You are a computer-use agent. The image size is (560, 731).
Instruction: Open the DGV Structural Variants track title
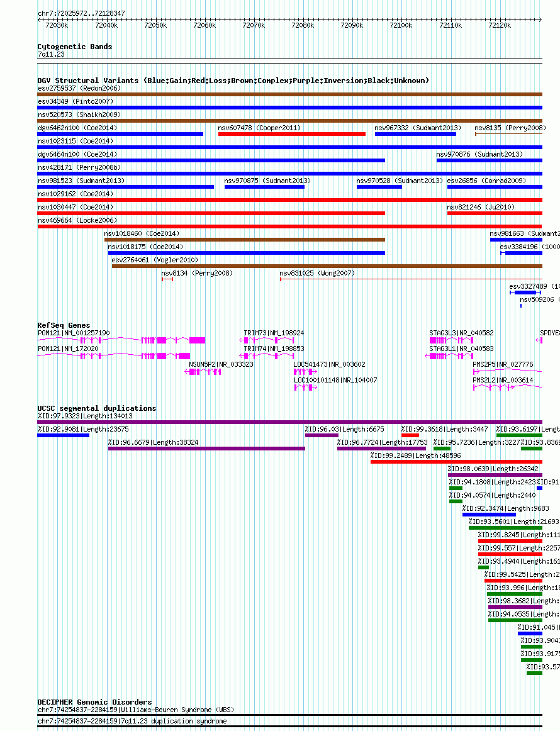coord(233,81)
